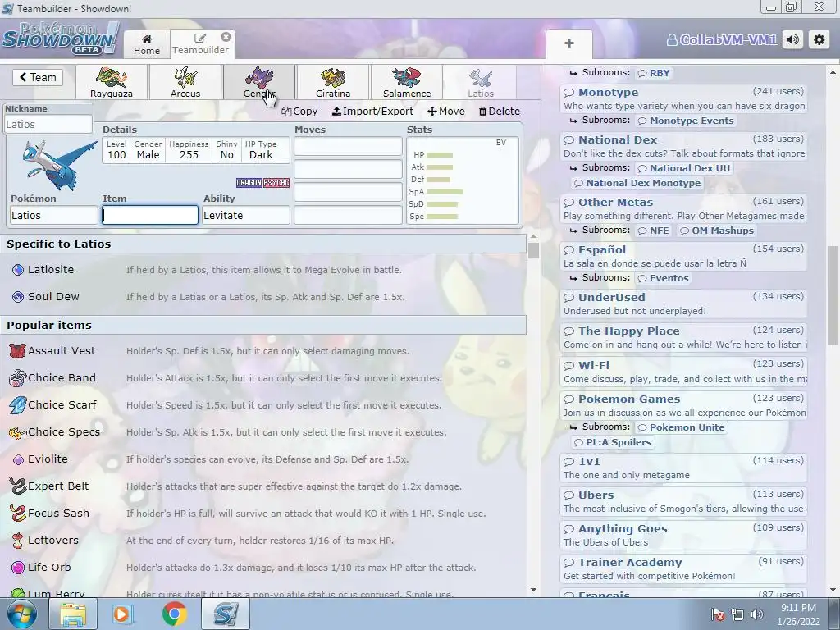The width and height of the screenshot is (840, 630).
Task: Copy the current Pokémon set
Action: (299, 111)
